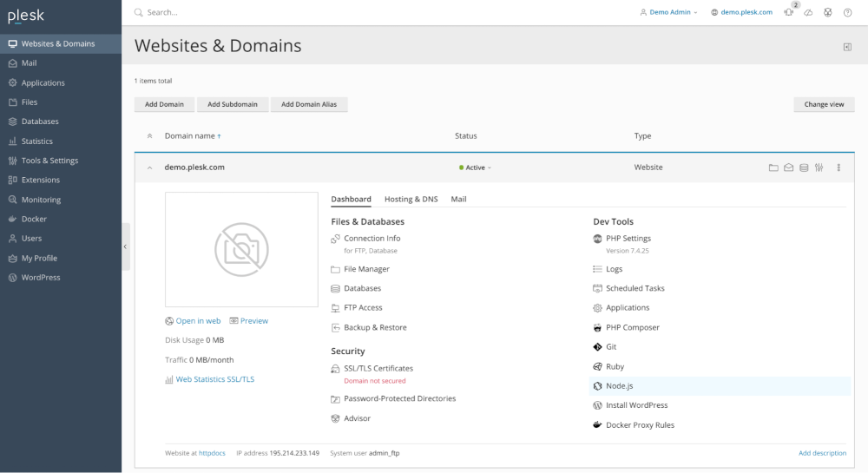Open the help question mark icon
868x473 pixels.
click(x=847, y=12)
